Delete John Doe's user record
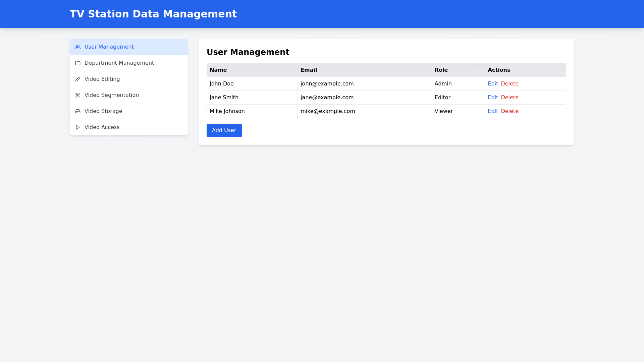644x362 pixels. [x=509, y=84]
